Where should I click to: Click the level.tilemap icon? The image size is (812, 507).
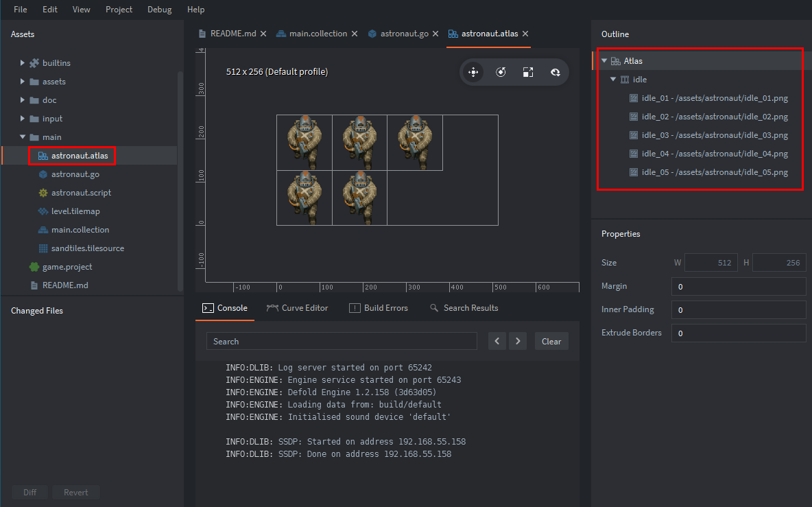point(43,211)
